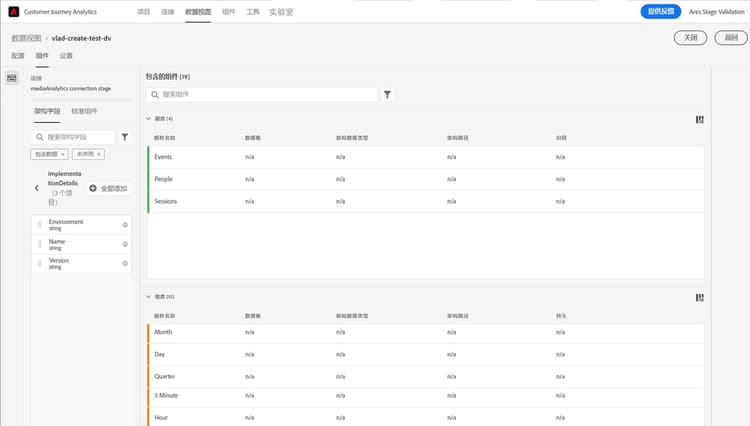Viewport: 750px width, 426px height.
Task: Click search icon in schema field search
Action: tap(40, 137)
